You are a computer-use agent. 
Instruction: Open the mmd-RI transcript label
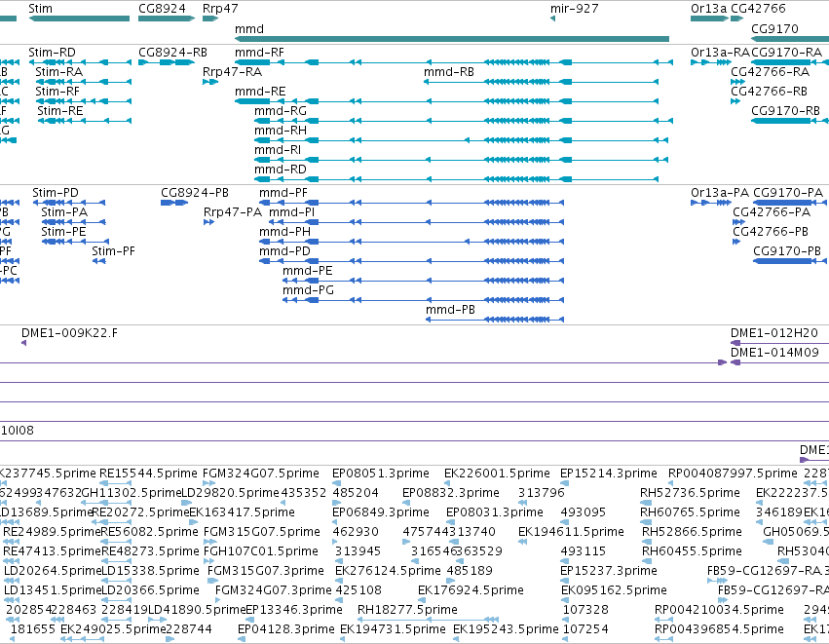coord(278,150)
